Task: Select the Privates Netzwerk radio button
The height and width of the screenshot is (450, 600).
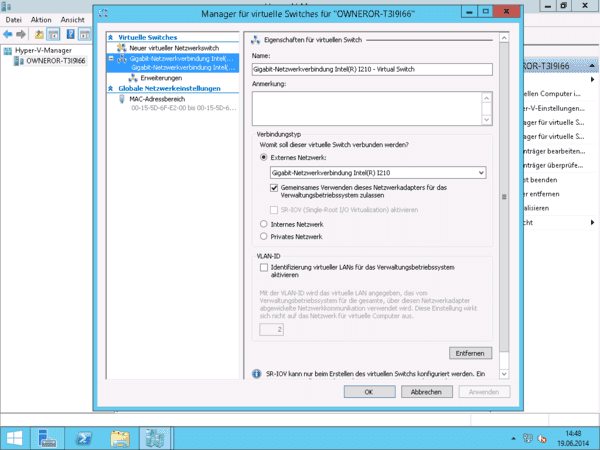Action: click(264, 236)
